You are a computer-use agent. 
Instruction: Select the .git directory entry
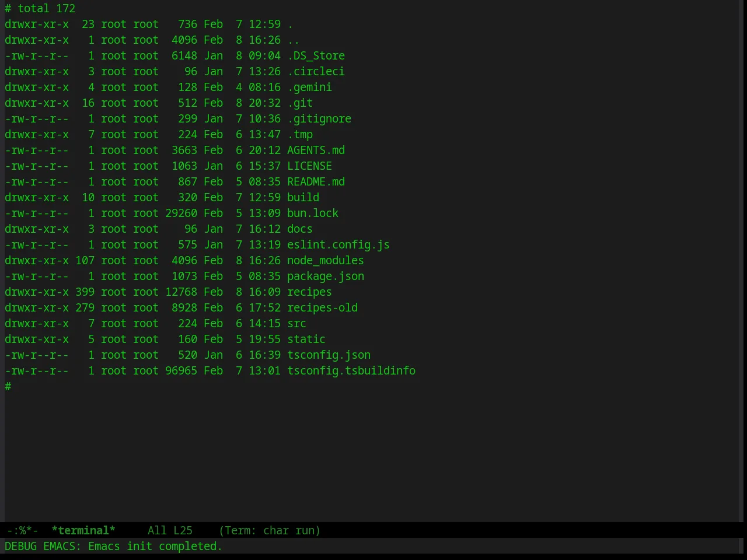click(300, 103)
